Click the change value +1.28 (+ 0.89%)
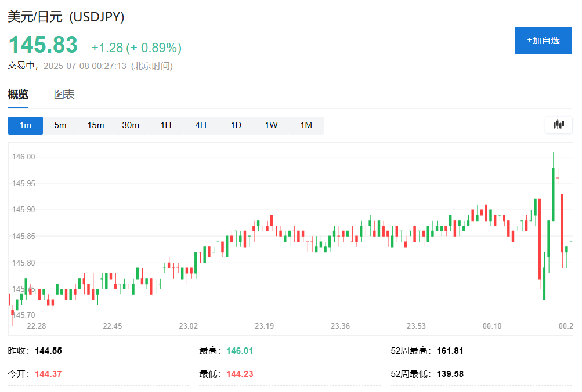 [x=136, y=48]
